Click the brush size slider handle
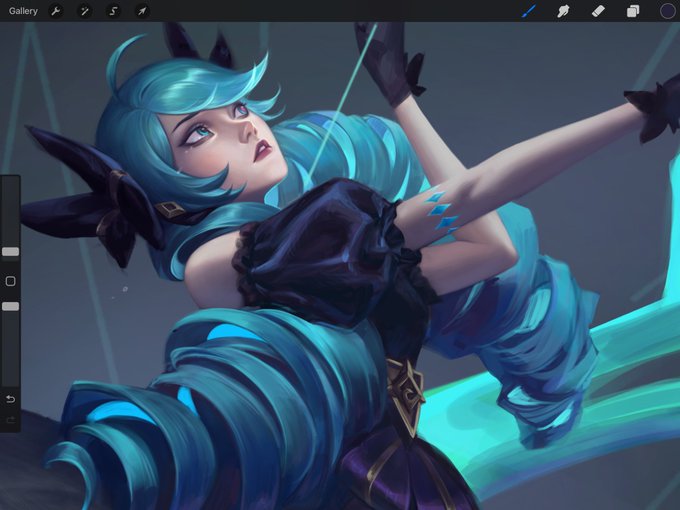Image resolution: width=680 pixels, height=510 pixels. 10,252
